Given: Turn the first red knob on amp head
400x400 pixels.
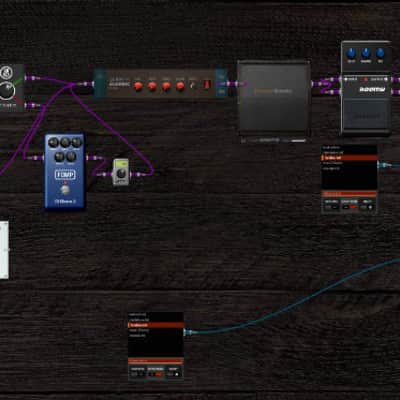Looking at the screenshot, I should pyautogui.click(x=138, y=86).
